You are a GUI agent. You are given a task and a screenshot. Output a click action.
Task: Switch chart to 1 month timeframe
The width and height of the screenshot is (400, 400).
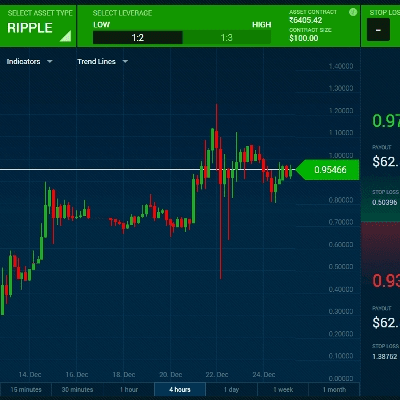coord(334,389)
